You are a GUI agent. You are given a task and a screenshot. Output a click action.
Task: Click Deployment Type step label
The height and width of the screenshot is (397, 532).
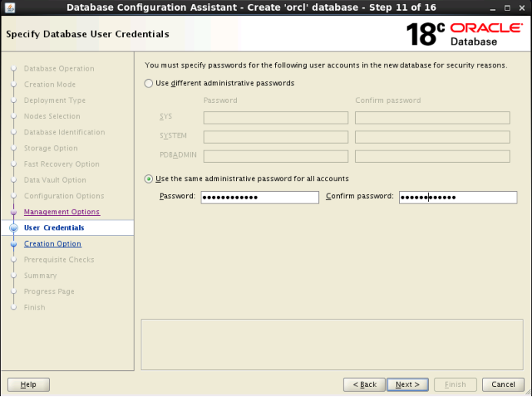(x=55, y=101)
